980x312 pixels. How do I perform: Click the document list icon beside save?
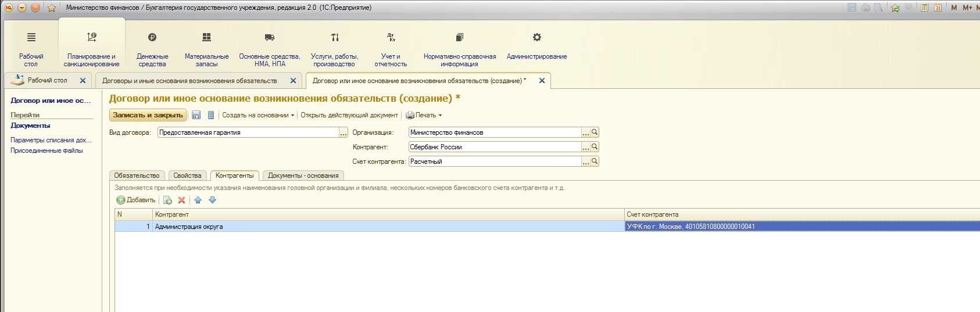point(211,115)
